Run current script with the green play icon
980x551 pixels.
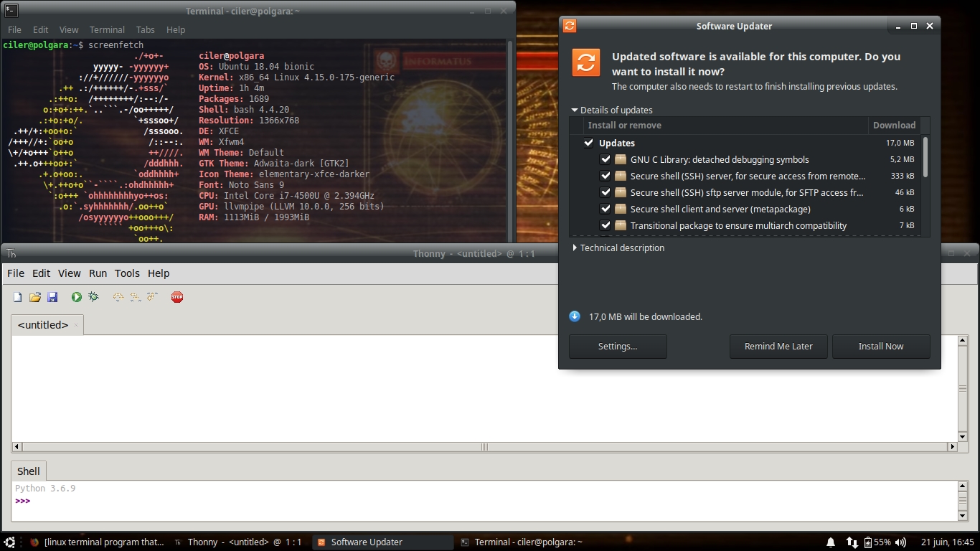(x=77, y=297)
